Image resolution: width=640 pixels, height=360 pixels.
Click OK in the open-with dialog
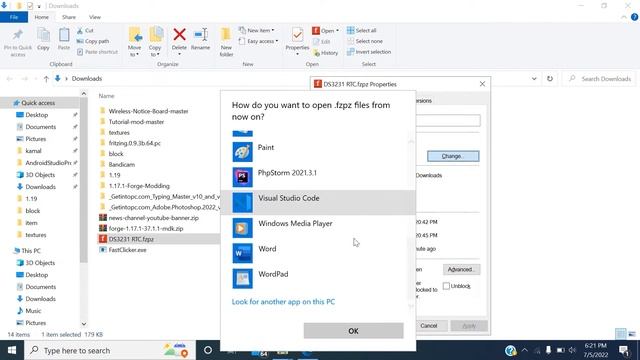[x=353, y=331]
